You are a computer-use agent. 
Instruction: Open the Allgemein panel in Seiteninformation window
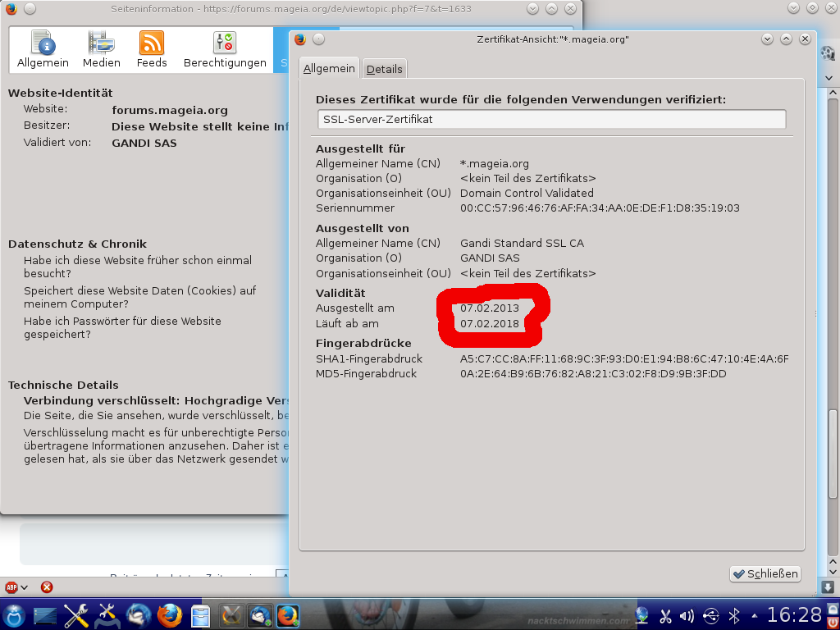pyautogui.click(x=43, y=49)
